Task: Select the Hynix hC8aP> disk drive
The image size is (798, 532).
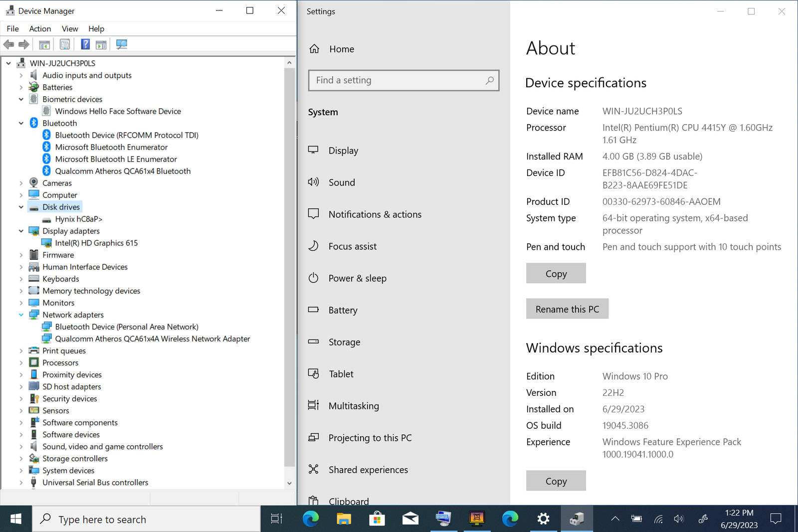Action: point(78,219)
